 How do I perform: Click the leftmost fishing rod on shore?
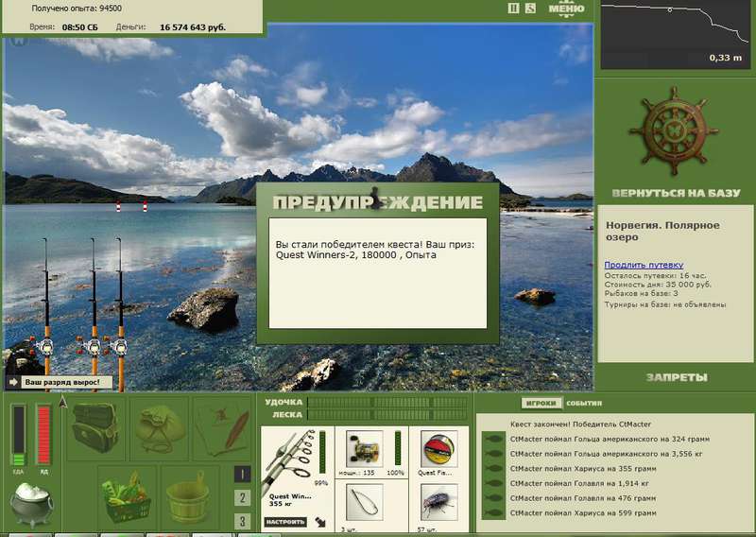pos(46,314)
